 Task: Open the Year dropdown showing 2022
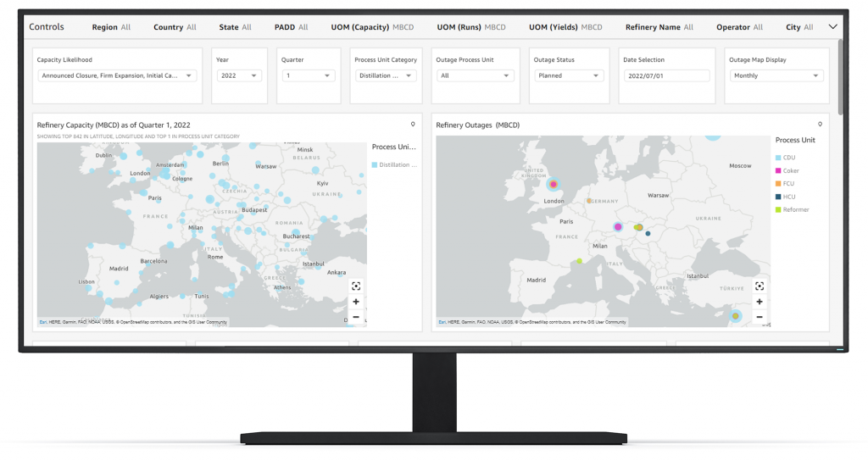pyautogui.click(x=236, y=75)
